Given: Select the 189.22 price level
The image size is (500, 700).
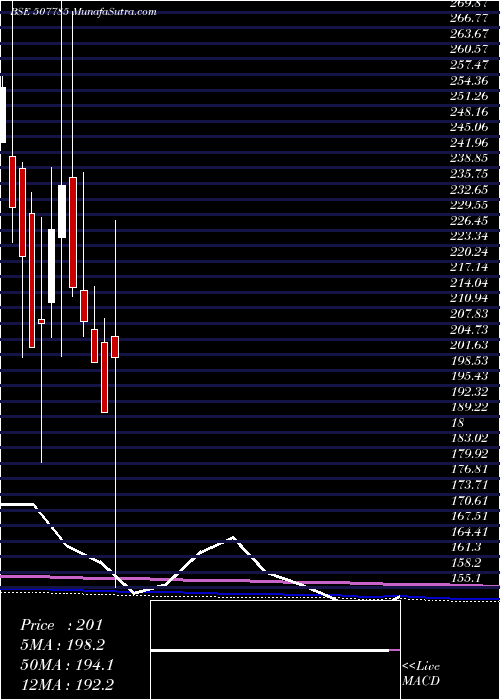Looking at the screenshot, I should pos(470,407).
